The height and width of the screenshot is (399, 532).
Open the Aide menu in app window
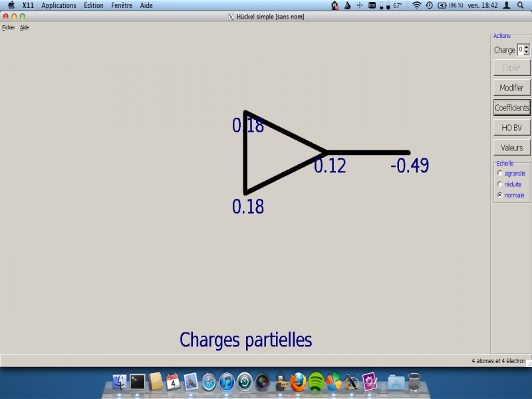[x=24, y=28]
